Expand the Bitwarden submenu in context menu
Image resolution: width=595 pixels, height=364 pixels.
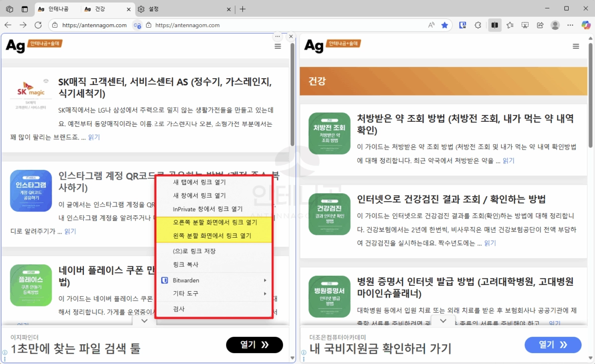click(x=214, y=280)
